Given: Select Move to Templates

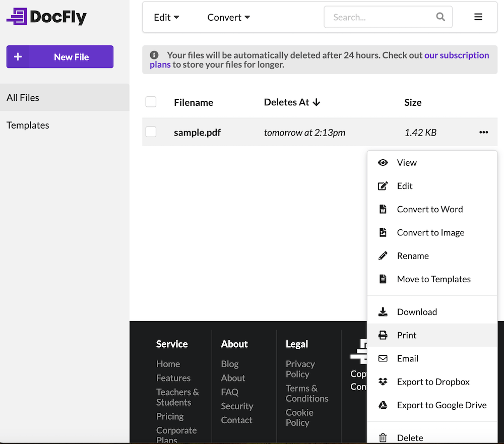Looking at the screenshot, I should (432, 279).
